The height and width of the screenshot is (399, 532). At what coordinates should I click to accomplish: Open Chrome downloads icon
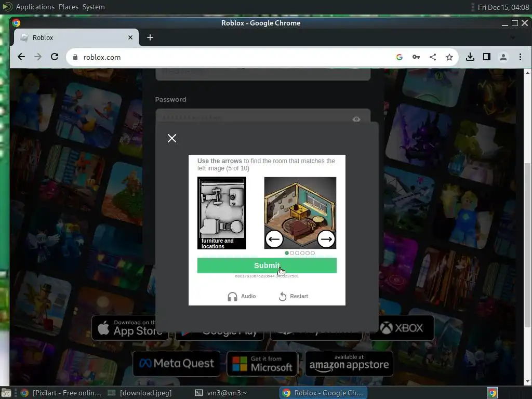470,57
